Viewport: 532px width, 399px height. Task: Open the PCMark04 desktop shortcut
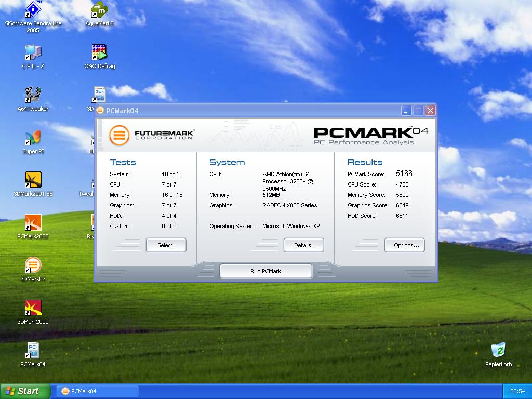(33, 351)
